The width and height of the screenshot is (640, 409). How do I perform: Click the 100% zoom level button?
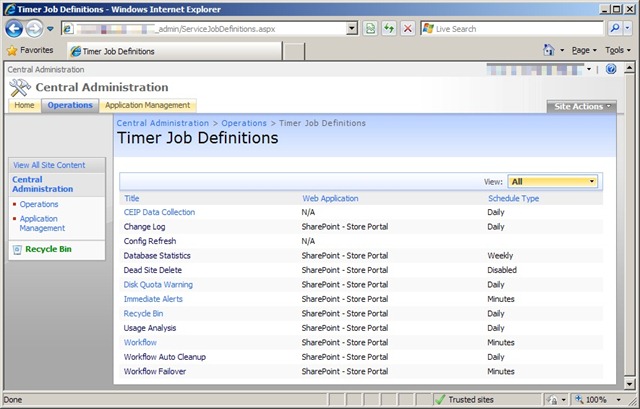point(591,400)
